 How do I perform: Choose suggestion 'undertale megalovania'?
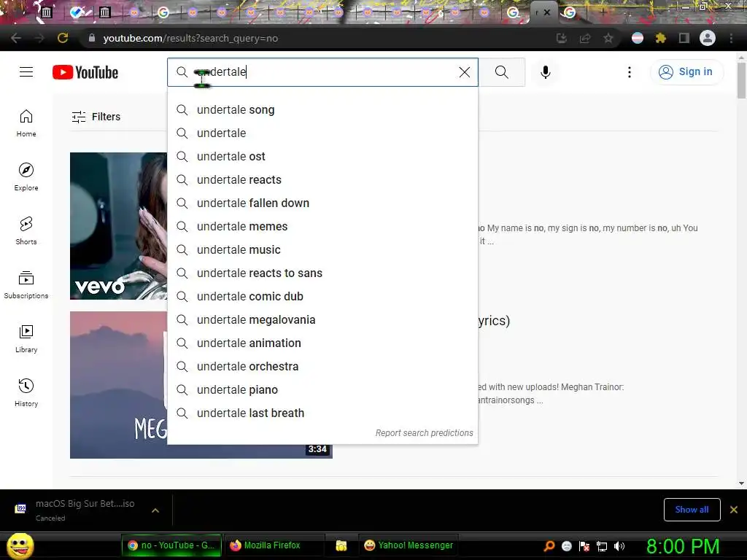[322, 320]
